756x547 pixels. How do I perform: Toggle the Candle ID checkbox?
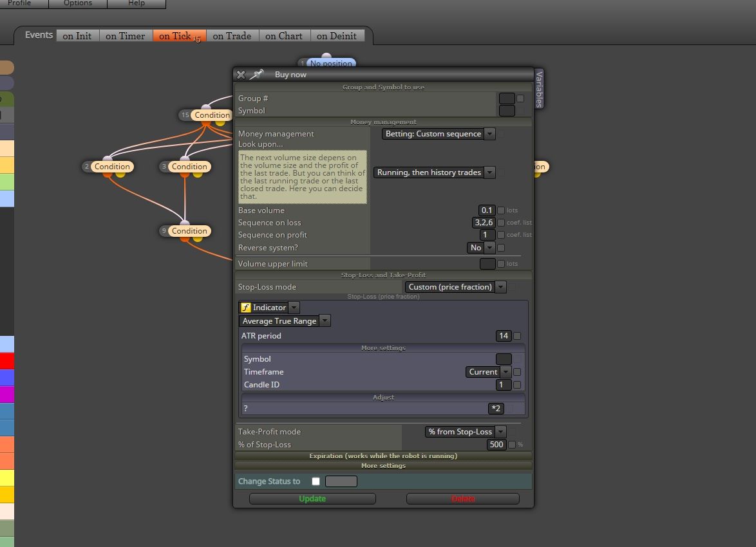517,385
